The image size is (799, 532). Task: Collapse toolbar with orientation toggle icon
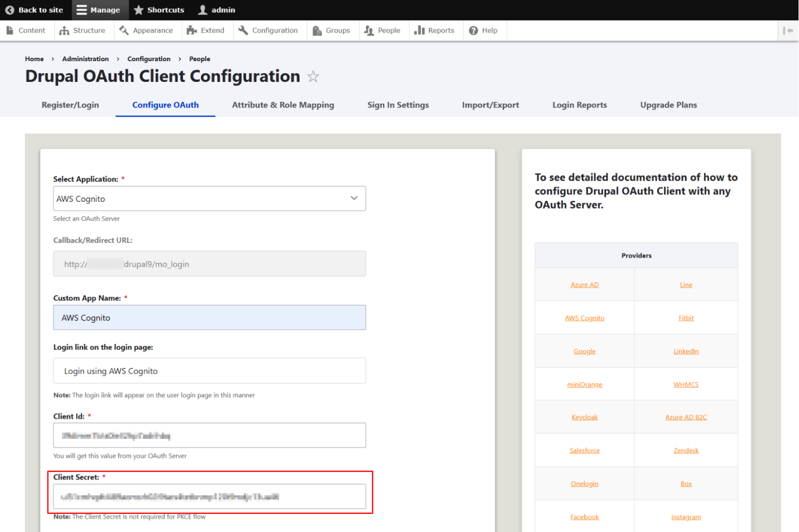(x=788, y=31)
